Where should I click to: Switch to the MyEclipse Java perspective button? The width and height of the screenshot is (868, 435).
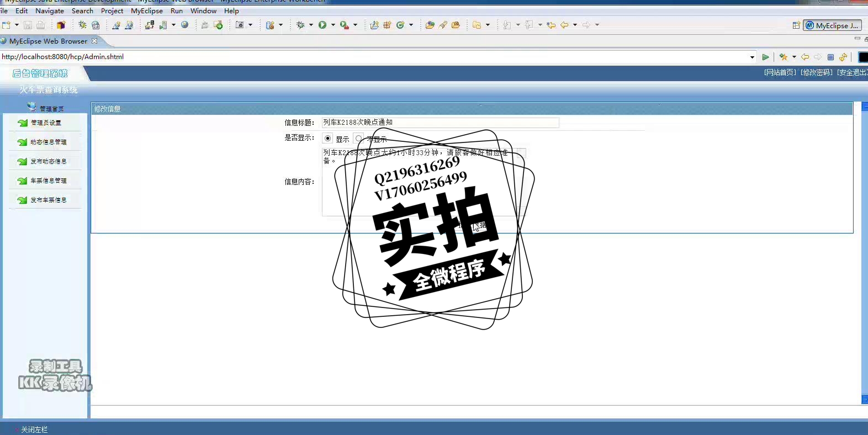pos(832,25)
